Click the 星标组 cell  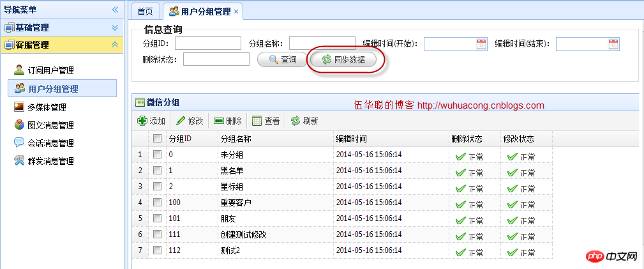[276, 187]
